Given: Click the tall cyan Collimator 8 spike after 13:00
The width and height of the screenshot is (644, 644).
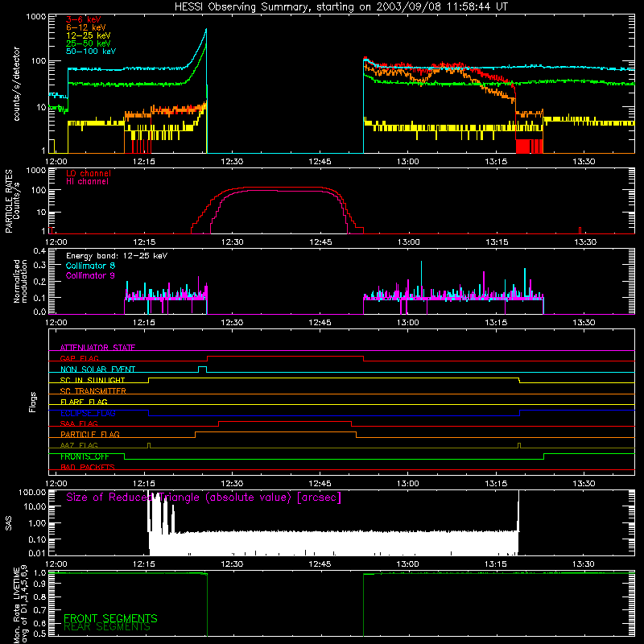Looking at the screenshot, I should tap(421, 279).
